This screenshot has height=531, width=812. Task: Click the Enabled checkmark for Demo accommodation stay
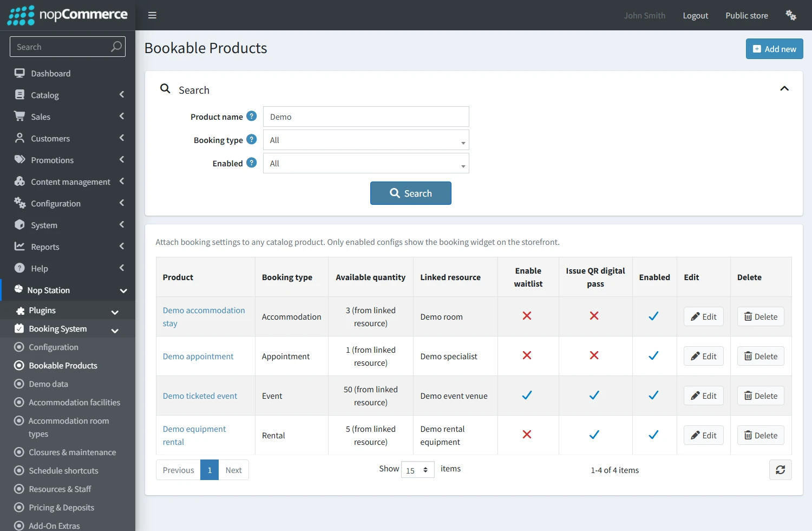point(654,316)
